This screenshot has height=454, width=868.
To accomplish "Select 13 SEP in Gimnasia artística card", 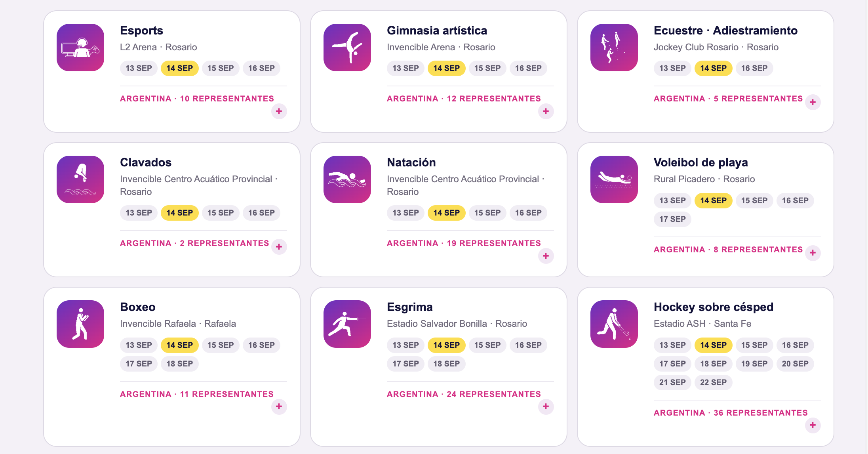I will (405, 68).
